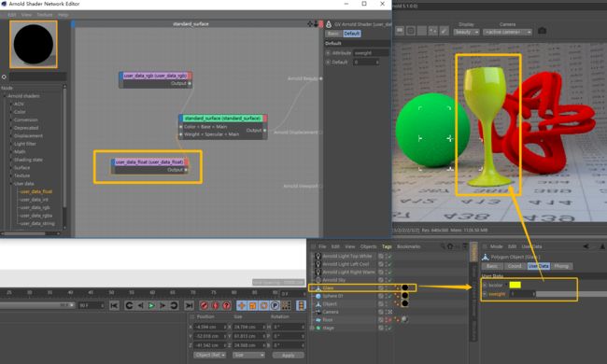Click the lock icon beside GV Arnold Shader
Image resolution: width=607 pixels, height=364 pixels.
tap(329, 24)
